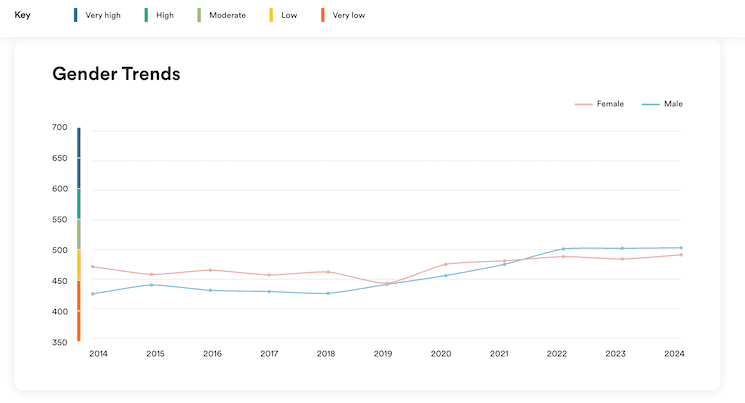Viewport: 745px width, 403px height.
Task: Click the Male data point for 2018
Action: (x=328, y=293)
